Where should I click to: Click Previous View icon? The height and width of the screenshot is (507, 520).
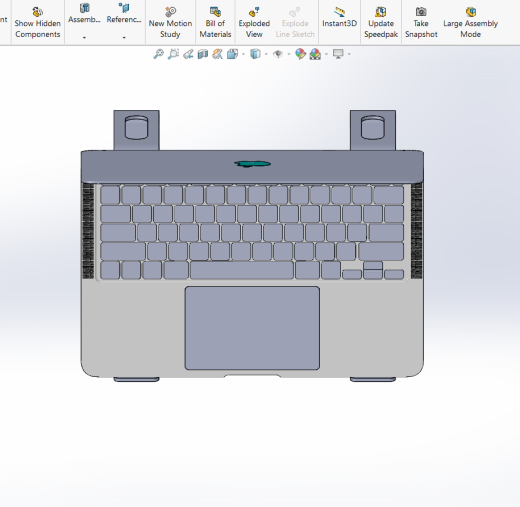(188, 54)
